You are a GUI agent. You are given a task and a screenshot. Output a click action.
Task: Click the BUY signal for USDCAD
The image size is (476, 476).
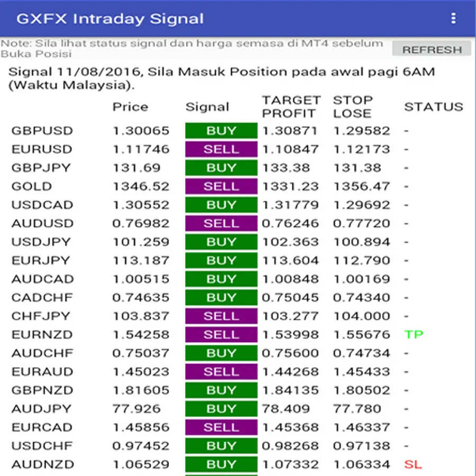click(221, 205)
